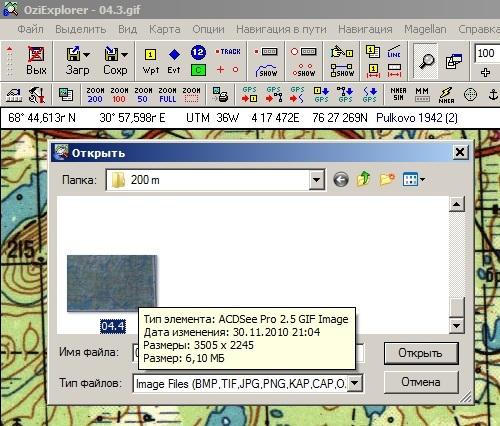This screenshot has width=500, height=426.
Task: Toggle track SHOW button
Action: tap(267, 71)
